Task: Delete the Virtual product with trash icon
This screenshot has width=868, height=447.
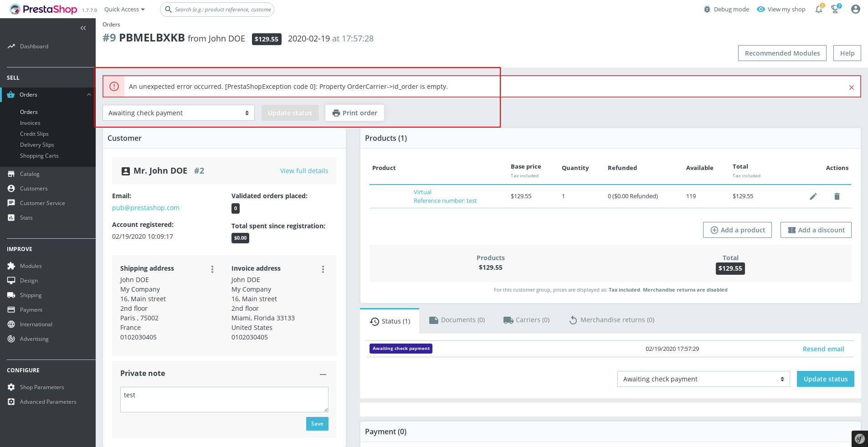Action: click(x=837, y=196)
